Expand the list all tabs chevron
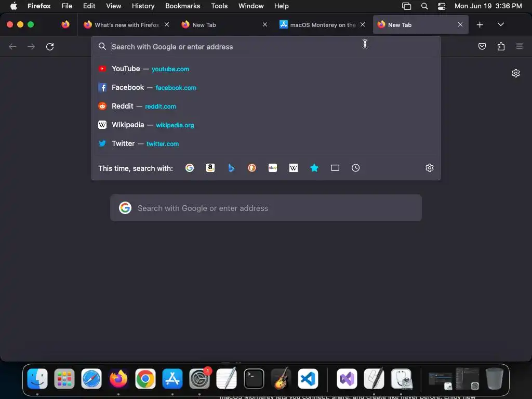The width and height of the screenshot is (532, 399). (500, 24)
